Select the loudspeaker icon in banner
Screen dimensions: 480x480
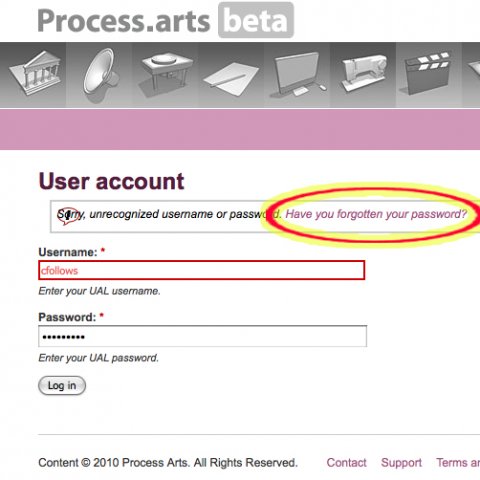(101, 74)
